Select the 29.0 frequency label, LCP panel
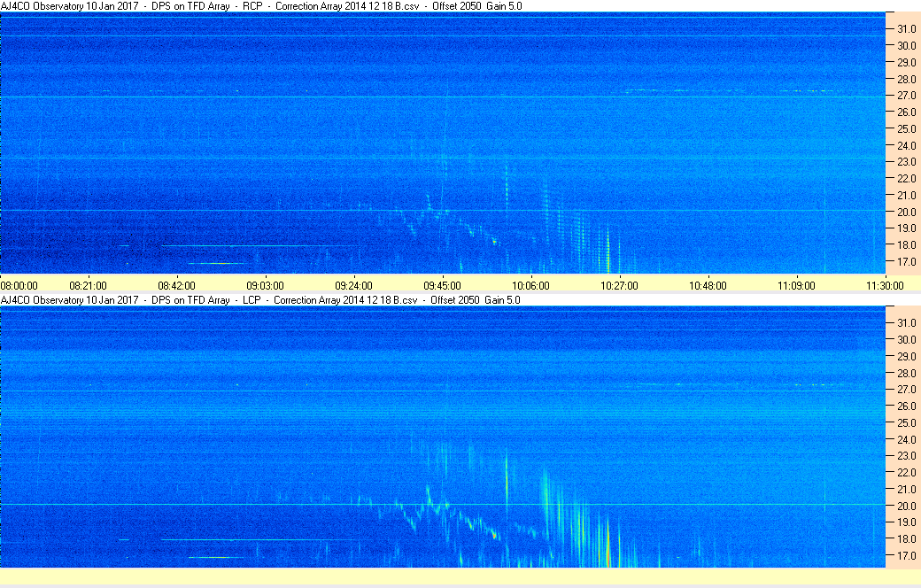 point(906,357)
